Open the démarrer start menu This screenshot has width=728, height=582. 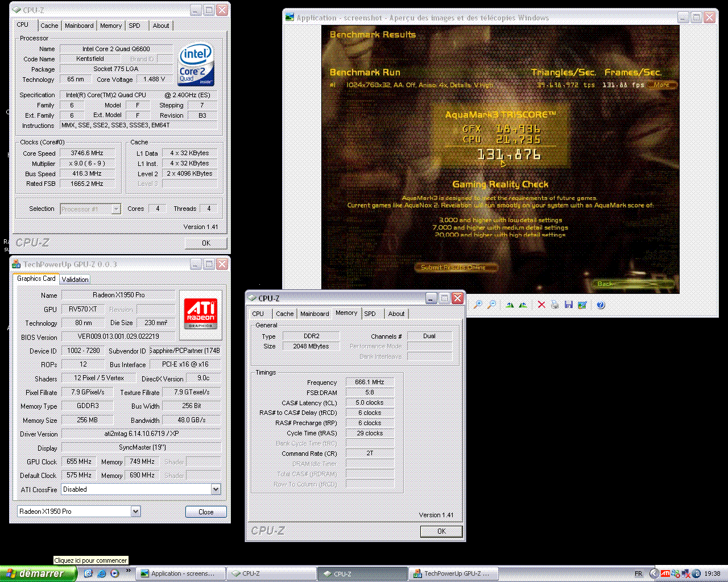[x=38, y=573]
